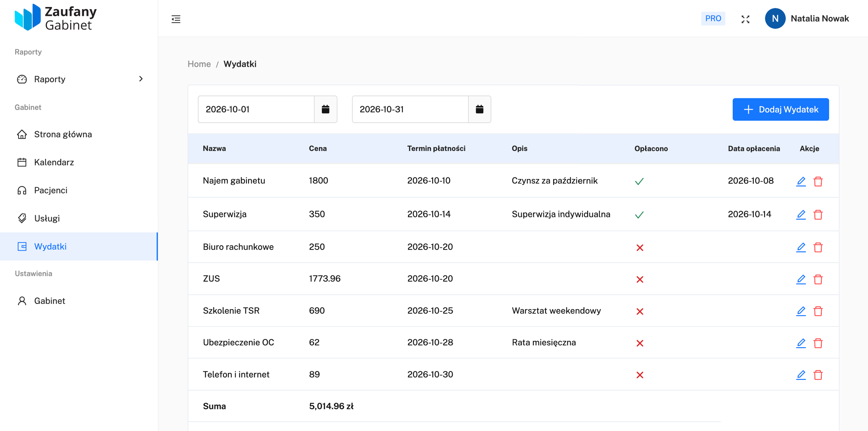The image size is (868, 431).
Task: Click the Cena column header
Action: point(318,149)
